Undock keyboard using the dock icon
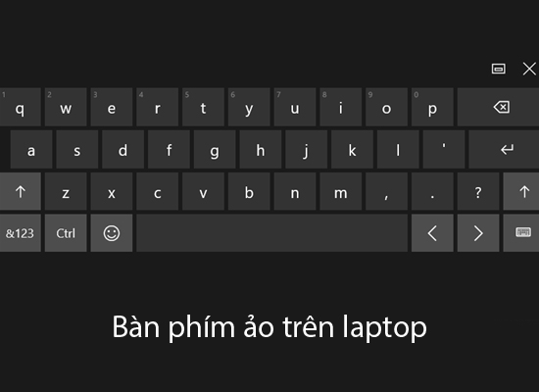This screenshot has width=539, height=392. click(499, 69)
